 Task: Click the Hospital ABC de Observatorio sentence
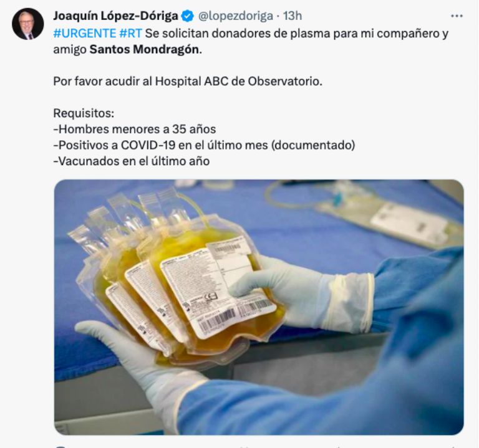pyautogui.click(x=188, y=81)
